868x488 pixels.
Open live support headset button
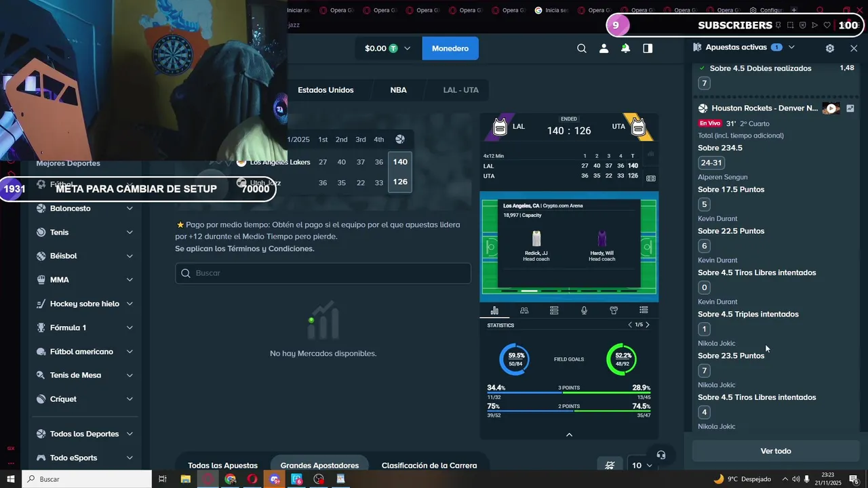tap(661, 455)
